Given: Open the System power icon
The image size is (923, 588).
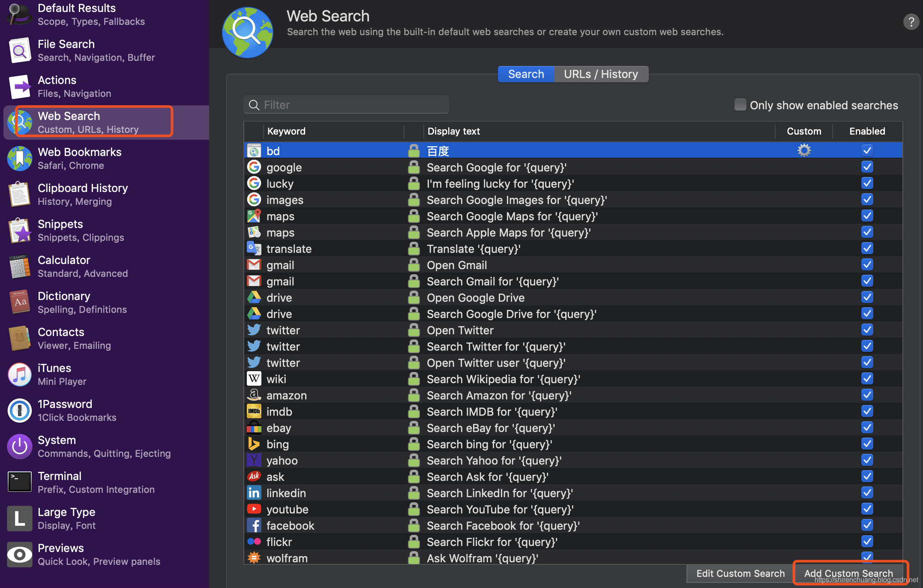Looking at the screenshot, I should tap(19, 447).
